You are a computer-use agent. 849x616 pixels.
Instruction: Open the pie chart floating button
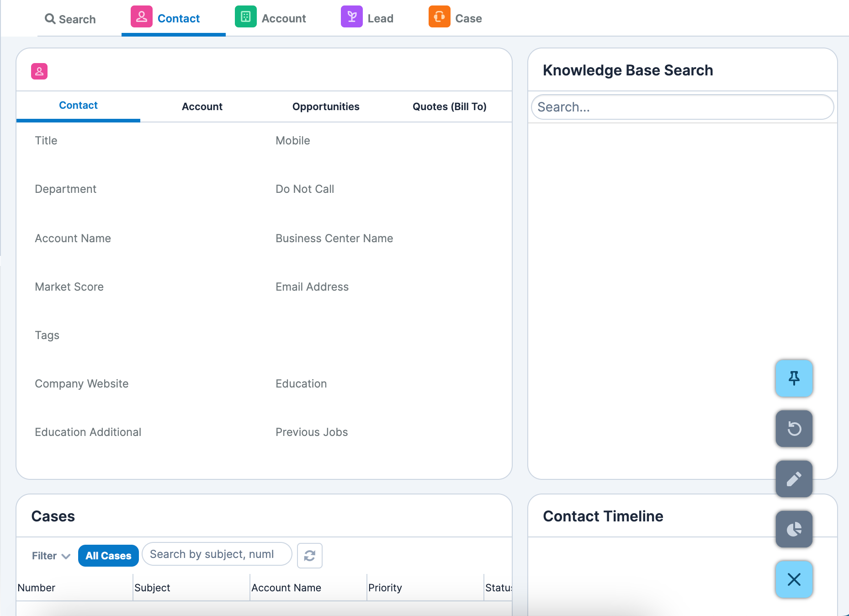[x=794, y=529]
